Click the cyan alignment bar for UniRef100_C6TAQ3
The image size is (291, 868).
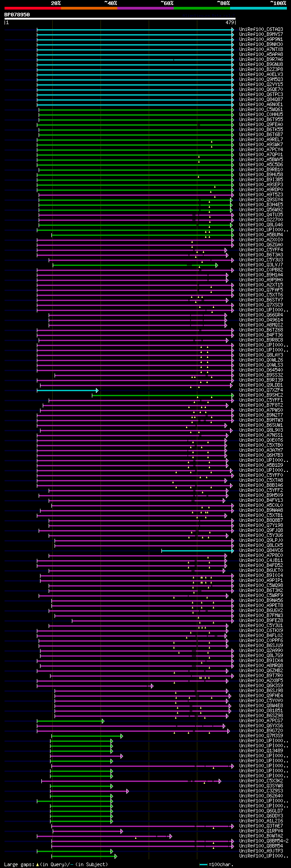tap(135, 30)
